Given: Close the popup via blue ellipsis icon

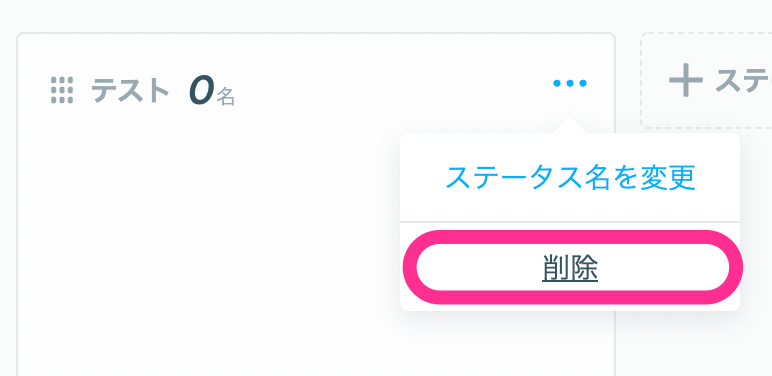Looking at the screenshot, I should tap(570, 83).
